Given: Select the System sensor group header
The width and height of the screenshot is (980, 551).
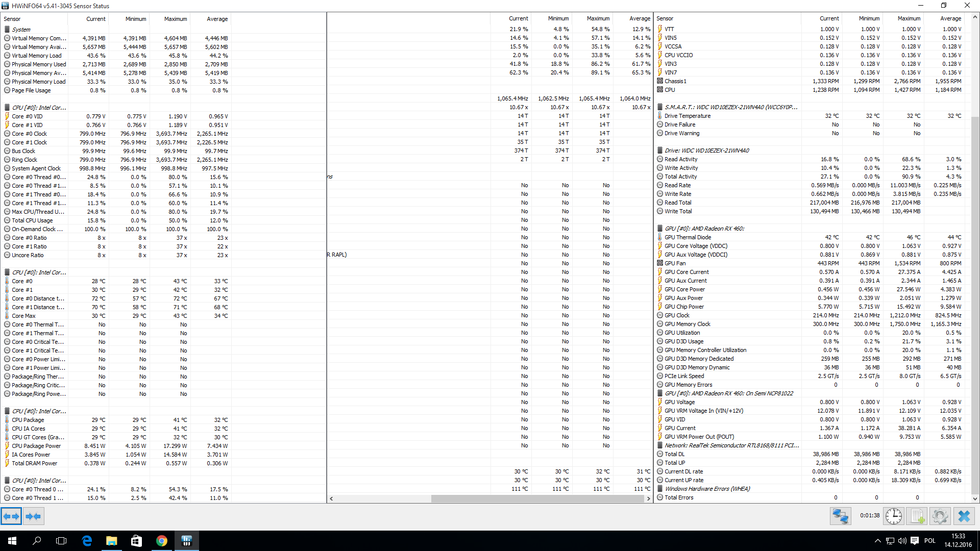Looking at the screenshot, I should pos(21,30).
